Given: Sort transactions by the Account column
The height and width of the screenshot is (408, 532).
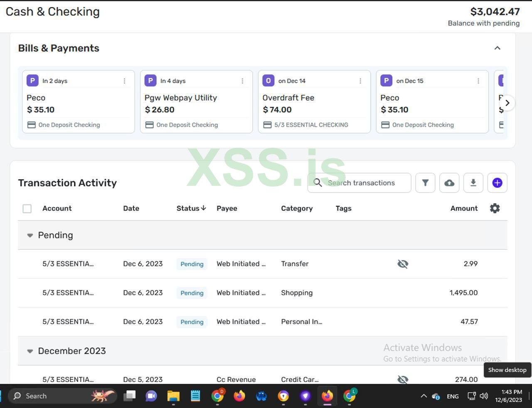Looking at the screenshot, I should point(57,208).
